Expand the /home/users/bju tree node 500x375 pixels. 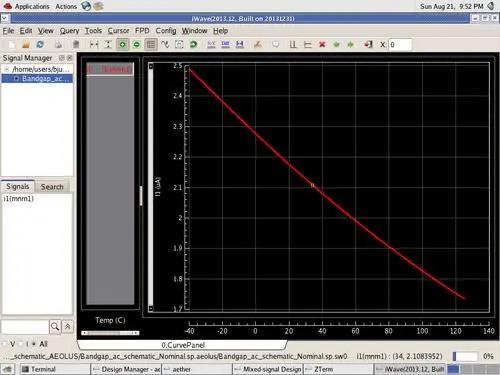(x=6, y=69)
